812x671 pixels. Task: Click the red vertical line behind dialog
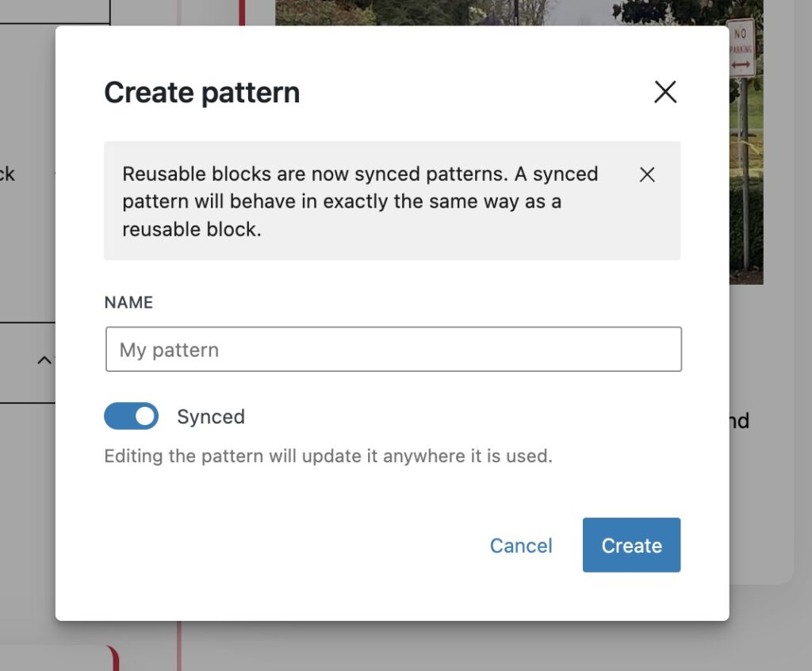(179, 644)
